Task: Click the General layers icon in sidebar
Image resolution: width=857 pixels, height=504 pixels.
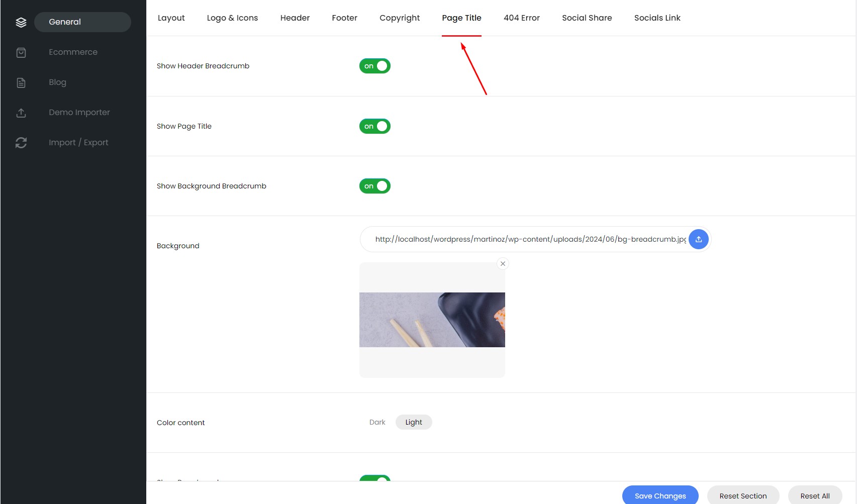Action: [21, 22]
